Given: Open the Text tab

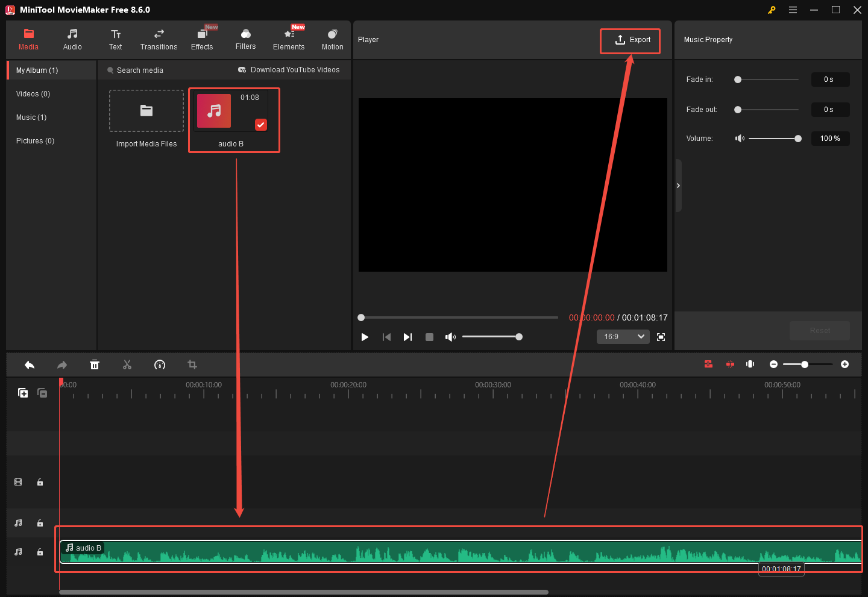Looking at the screenshot, I should pyautogui.click(x=115, y=40).
